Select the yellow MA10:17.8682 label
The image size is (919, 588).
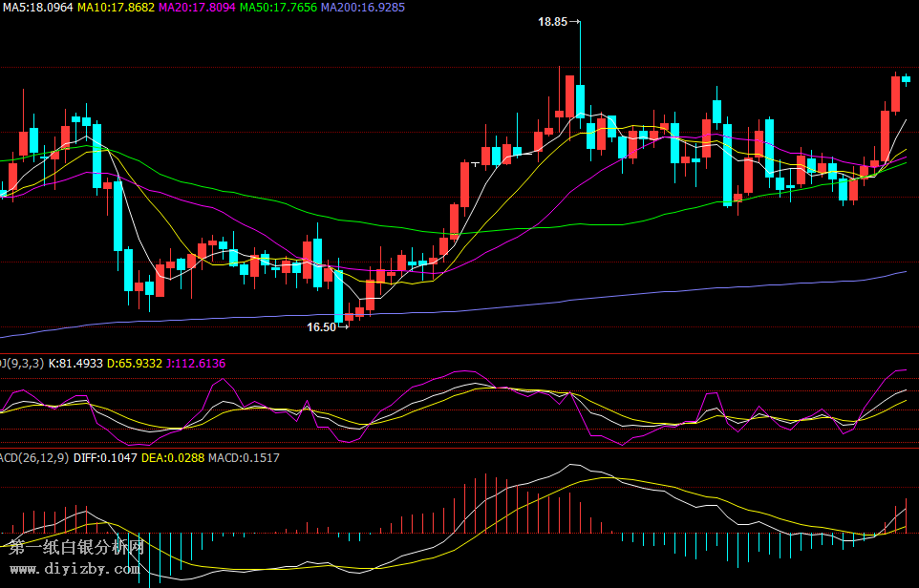[116, 7]
